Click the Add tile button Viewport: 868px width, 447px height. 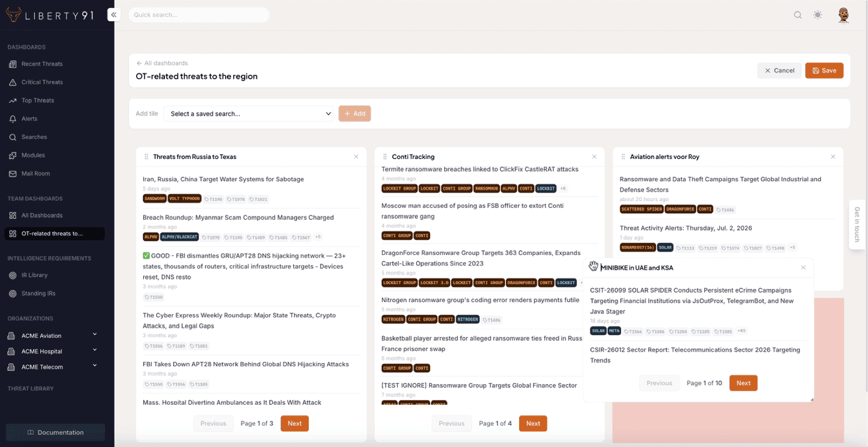pyautogui.click(x=355, y=114)
